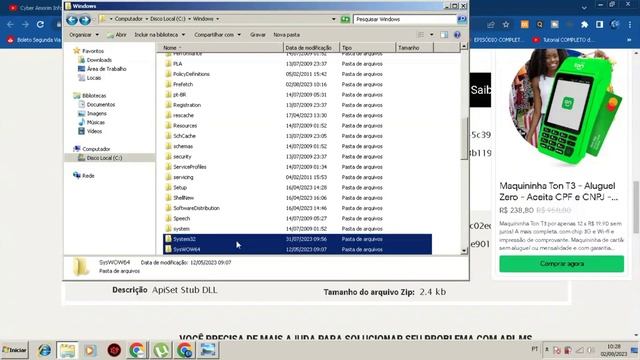Select the ServiceProfiles folder

point(189,167)
